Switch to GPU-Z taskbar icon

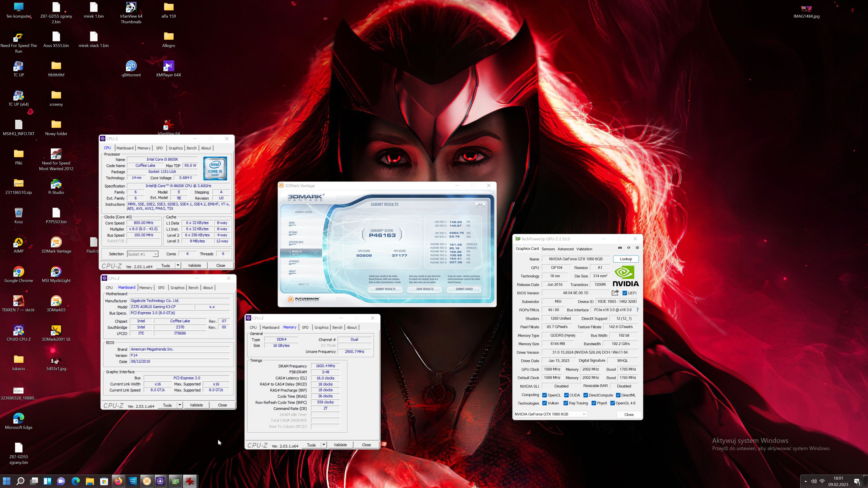pos(175,481)
